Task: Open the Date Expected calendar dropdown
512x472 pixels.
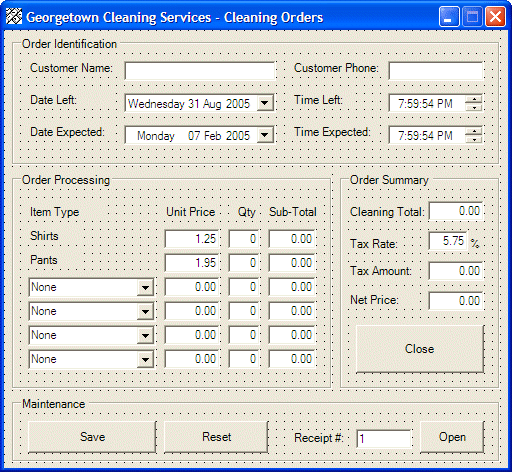Action: click(x=265, y=135)
